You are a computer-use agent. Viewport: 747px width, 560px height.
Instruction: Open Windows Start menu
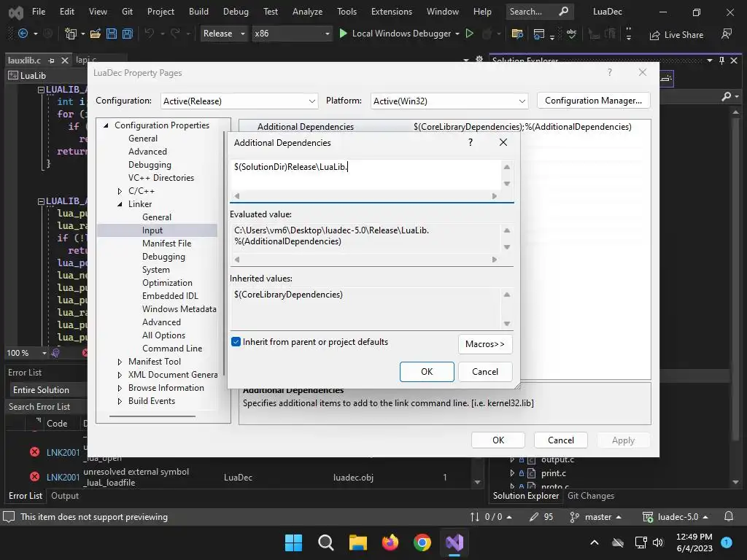click(x=293, y=542)
